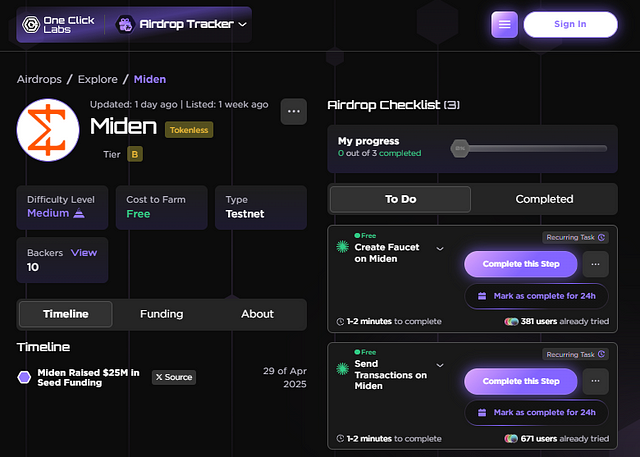
Task: Click the One Click Labs logo
Action: (58, 24)
